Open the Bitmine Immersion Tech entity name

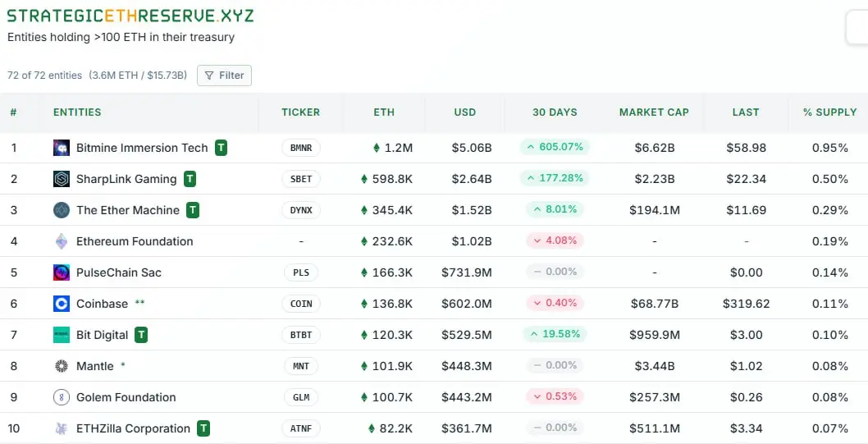[x=142, y=148]
